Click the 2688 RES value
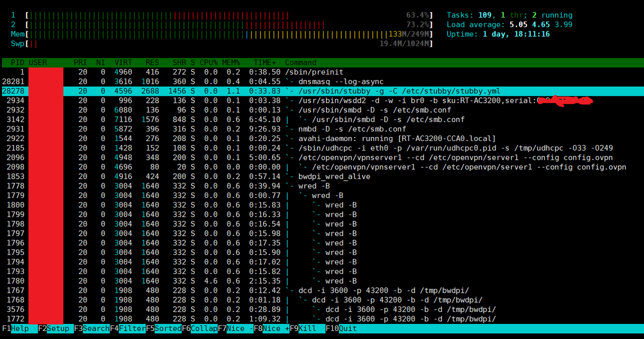This screenshot has height=339, width=644. (x=150, y=91)
